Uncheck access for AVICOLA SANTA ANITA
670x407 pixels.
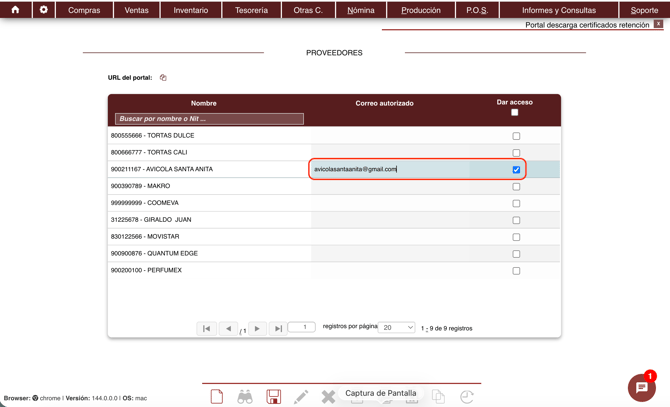click(x=516, y=170)
